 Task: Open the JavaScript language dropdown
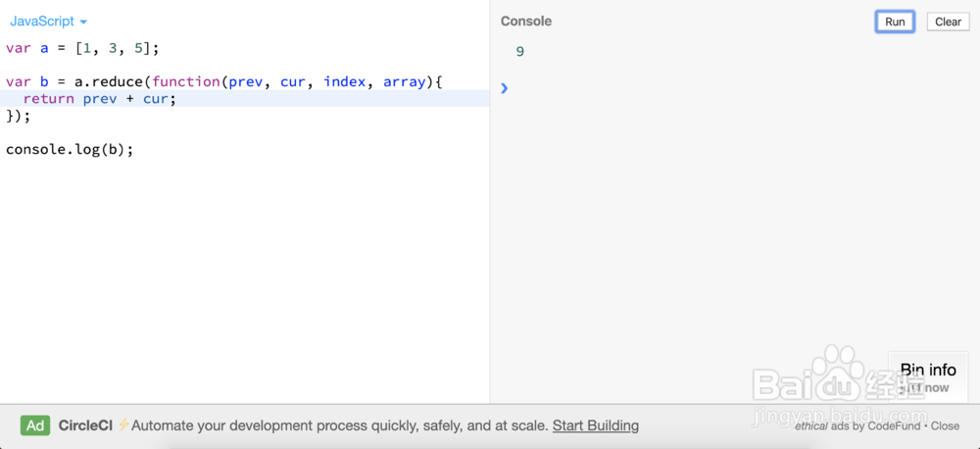tap(48, 22)
